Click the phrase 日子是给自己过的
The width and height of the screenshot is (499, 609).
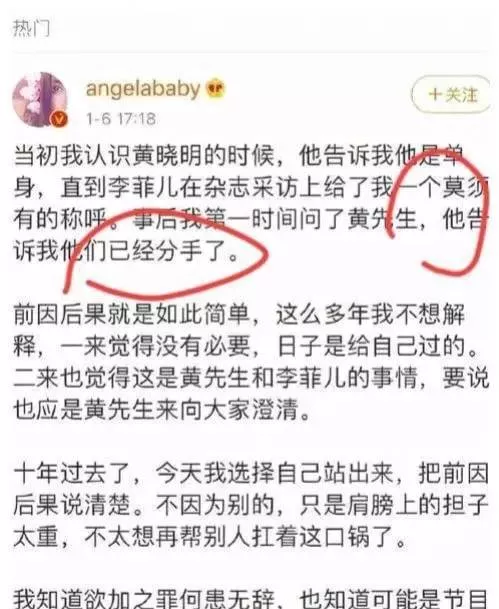(372, 347)
